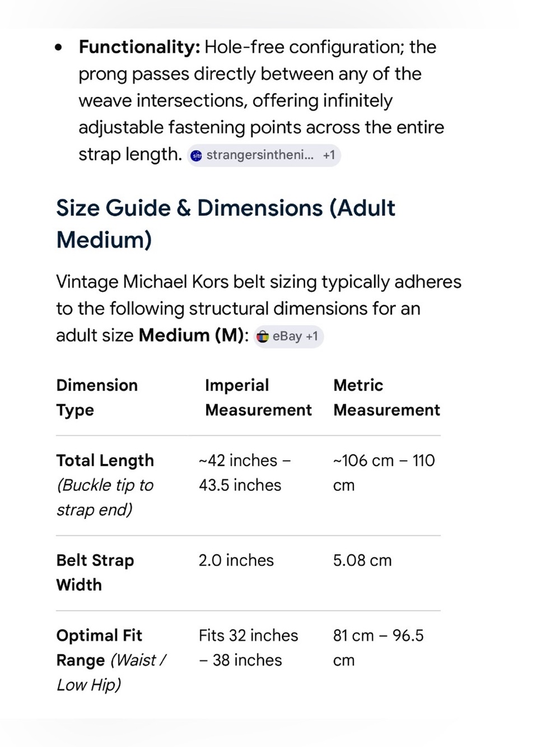Open the eBay source citation chip
560x747 pixels.
[288, 336]
